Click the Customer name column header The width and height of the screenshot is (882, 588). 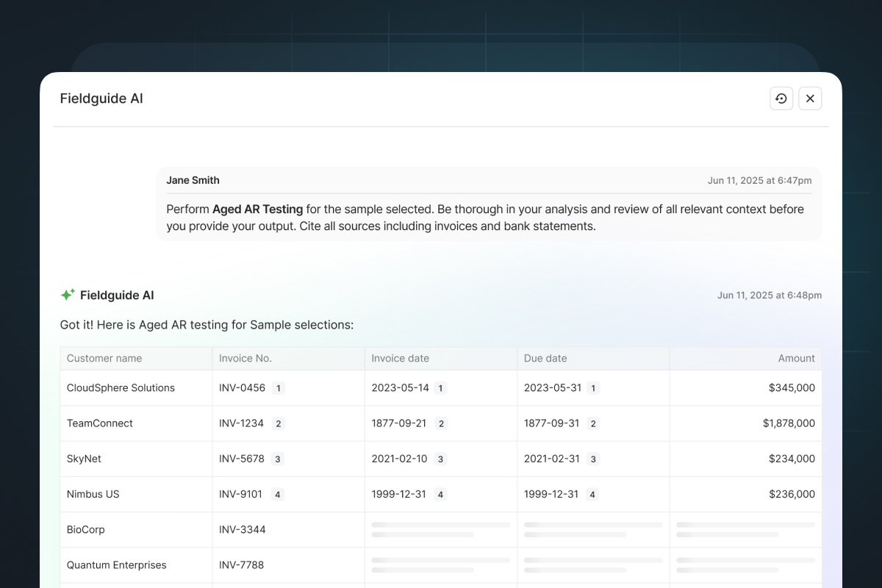coord(136,358)
